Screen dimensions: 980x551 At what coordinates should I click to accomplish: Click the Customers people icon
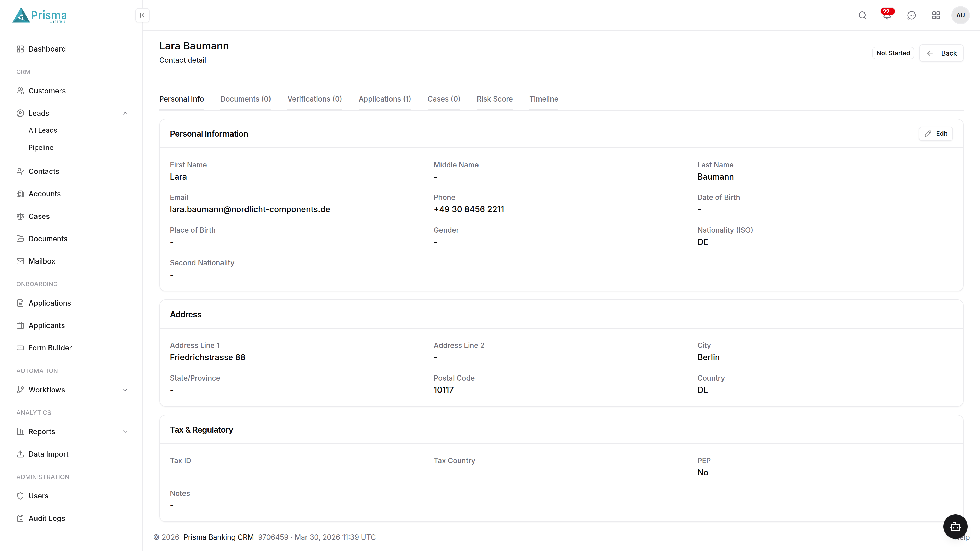pos(20,91)
